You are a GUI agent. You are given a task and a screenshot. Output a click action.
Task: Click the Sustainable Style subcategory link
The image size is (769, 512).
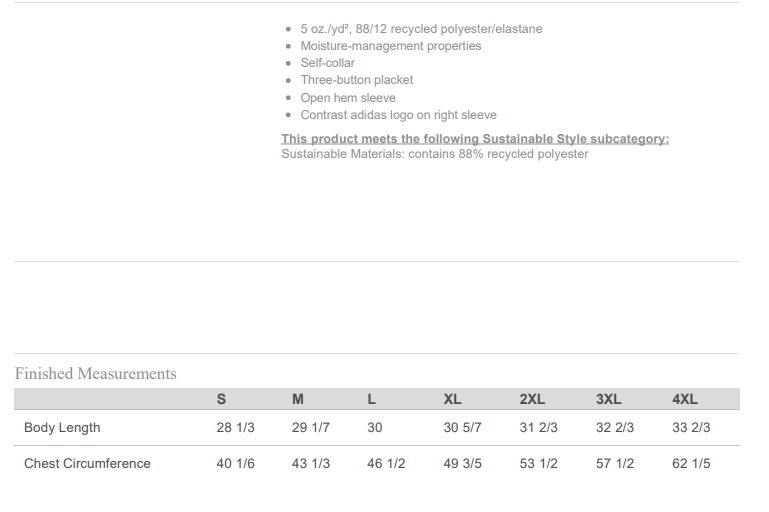click(475, 139)
